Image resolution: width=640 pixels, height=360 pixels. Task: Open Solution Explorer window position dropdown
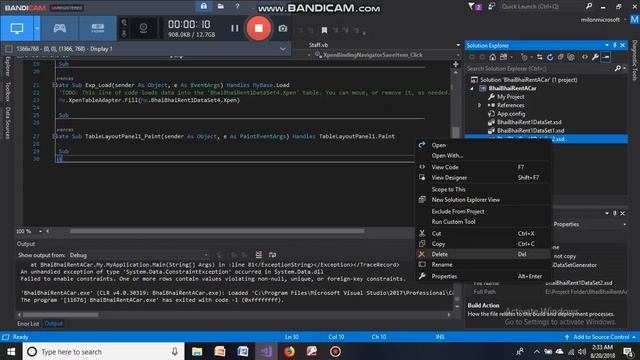click(x=607, y=45)
